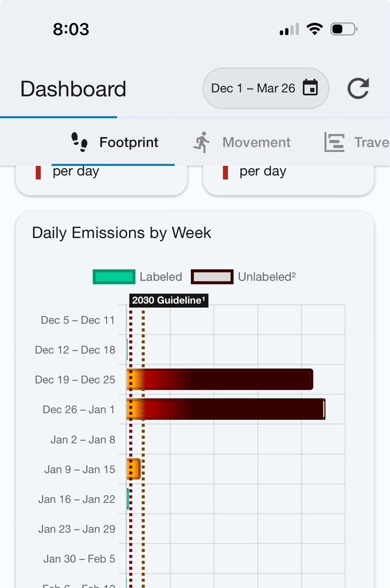The image size is (390, 588).
Task: Switch to the Movement tab
Action: [256, 142]
